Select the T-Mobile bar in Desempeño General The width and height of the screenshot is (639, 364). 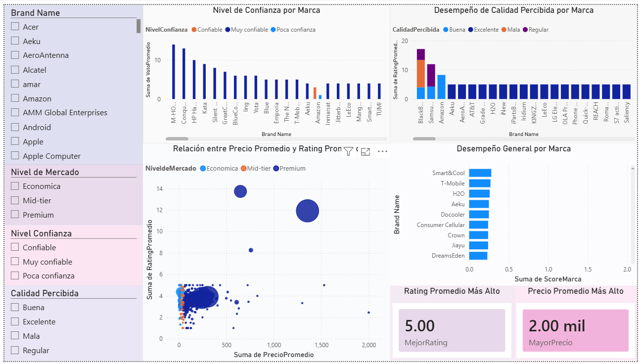[x=480, y=183]
